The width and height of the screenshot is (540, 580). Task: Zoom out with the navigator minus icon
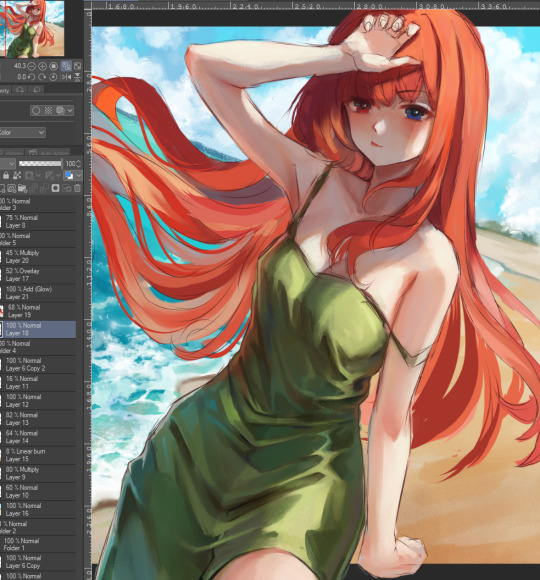[32, 66]
